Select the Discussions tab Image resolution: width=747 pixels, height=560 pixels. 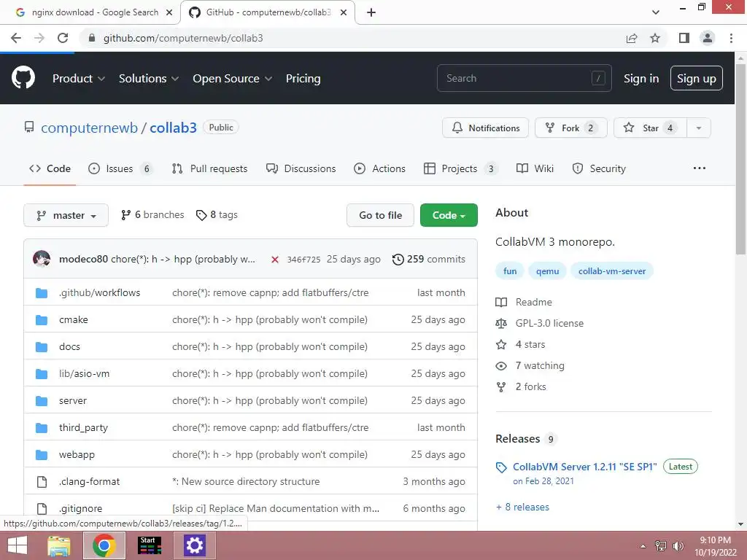(x=301, y=168)
